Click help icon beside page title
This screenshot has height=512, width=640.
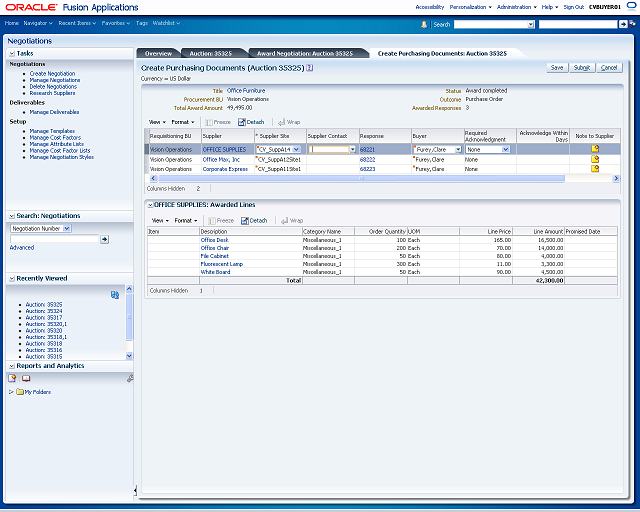(310, 68)
